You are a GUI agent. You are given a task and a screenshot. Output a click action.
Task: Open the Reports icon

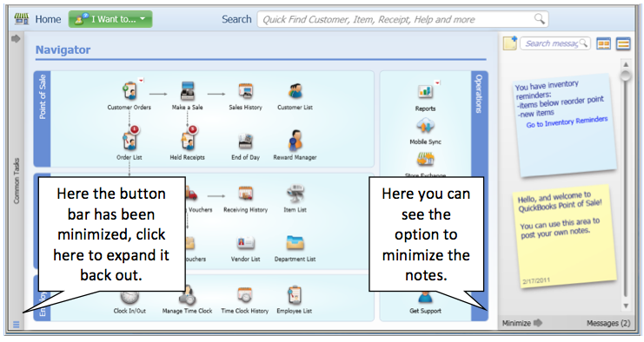coord(425,92)
